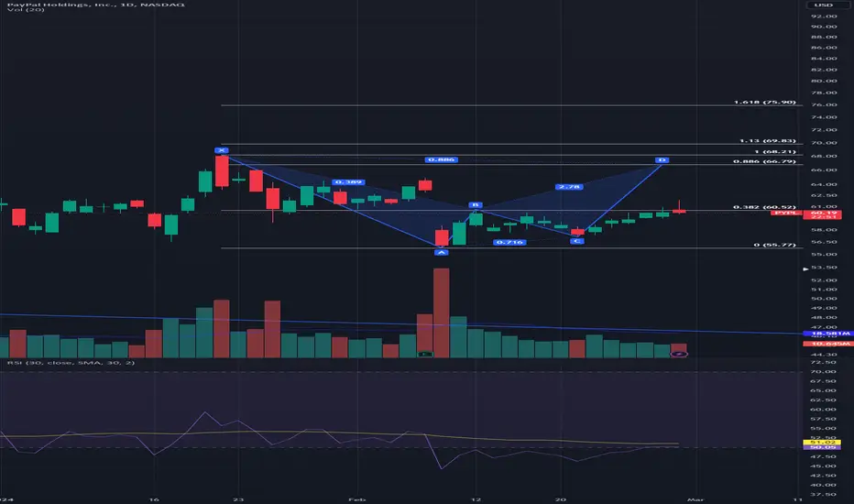Click the Mar date on time axis

(x=695, y=499)
